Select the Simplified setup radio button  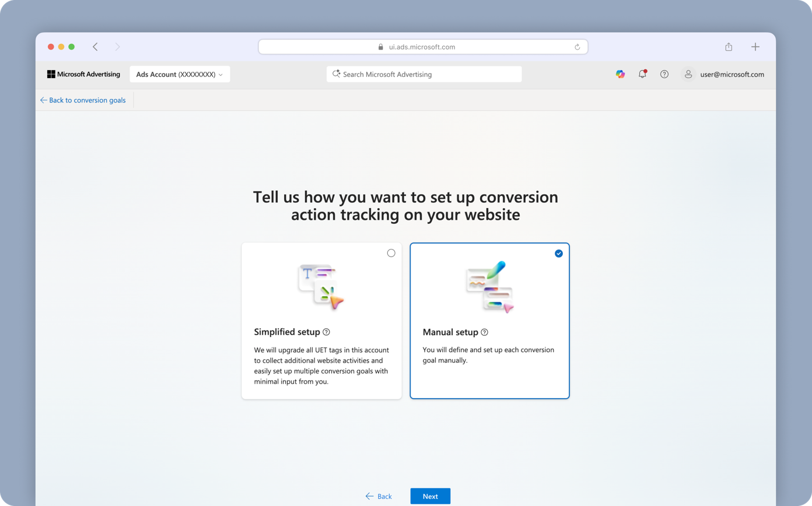click(x=391, y=253)
